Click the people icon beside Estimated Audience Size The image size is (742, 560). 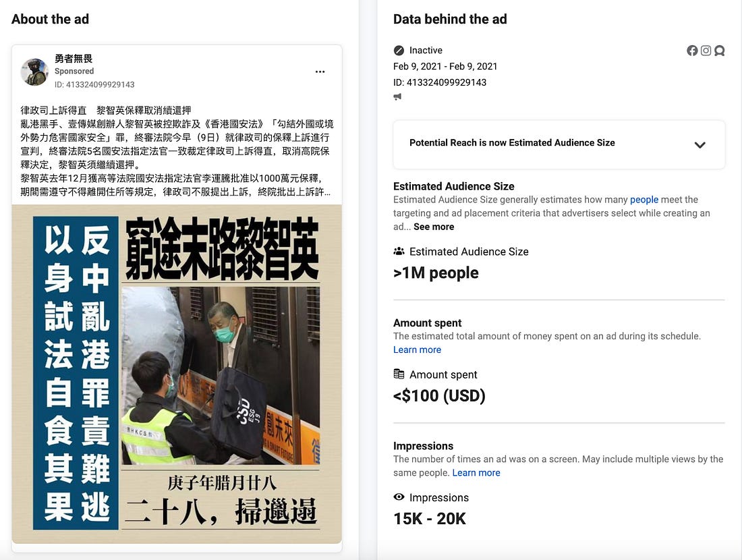click(x=399, y=252)
